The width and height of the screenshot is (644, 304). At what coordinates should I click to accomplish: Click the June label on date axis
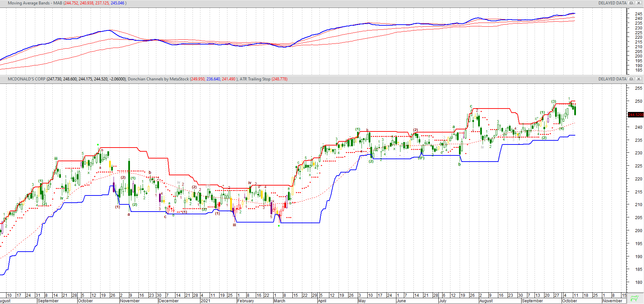401,301
